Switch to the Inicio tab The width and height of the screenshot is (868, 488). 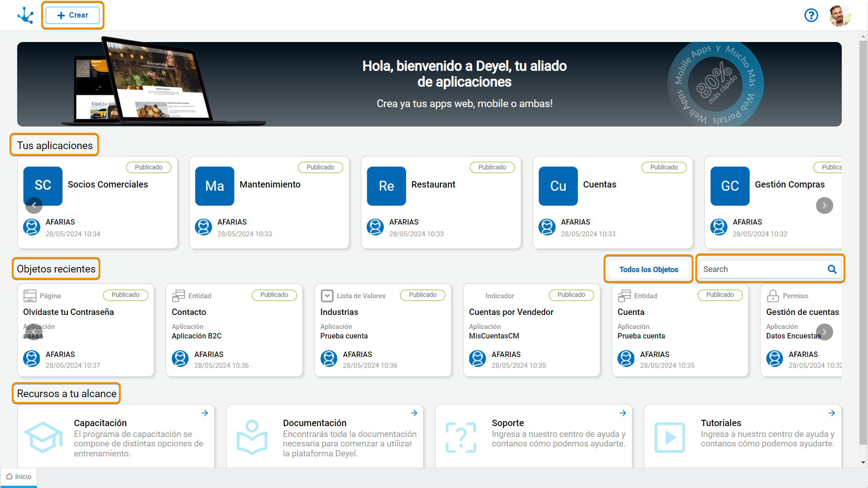[x=19, y=477]
